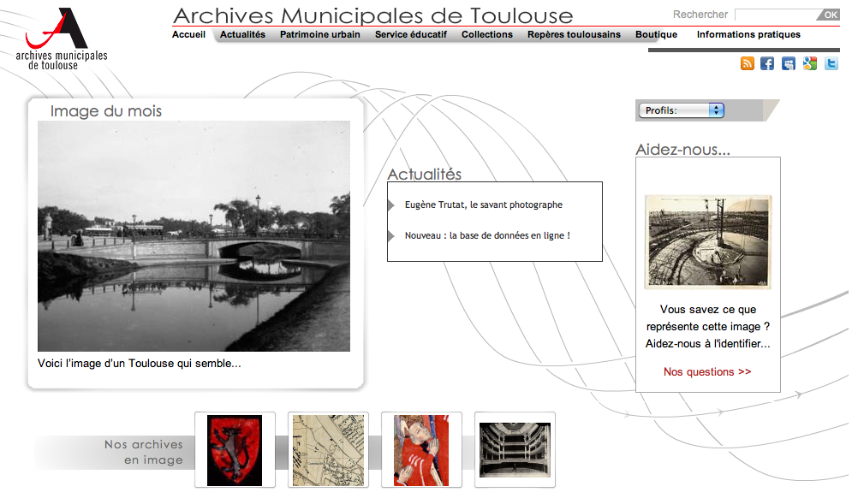Open the old map thumbnail

[328, 450]
